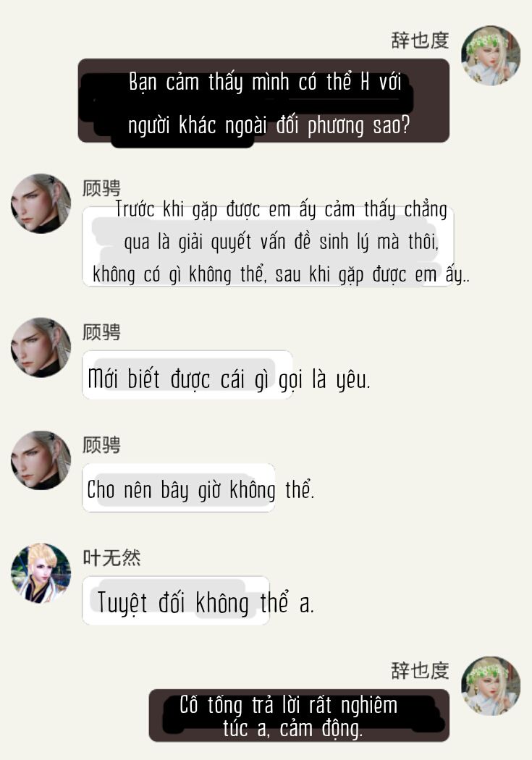The height and width of the screenshot is (760, 532).
Task: Click username 顾骋 above 'Cho nên bây giờ' message
Action: pos(101,445)
